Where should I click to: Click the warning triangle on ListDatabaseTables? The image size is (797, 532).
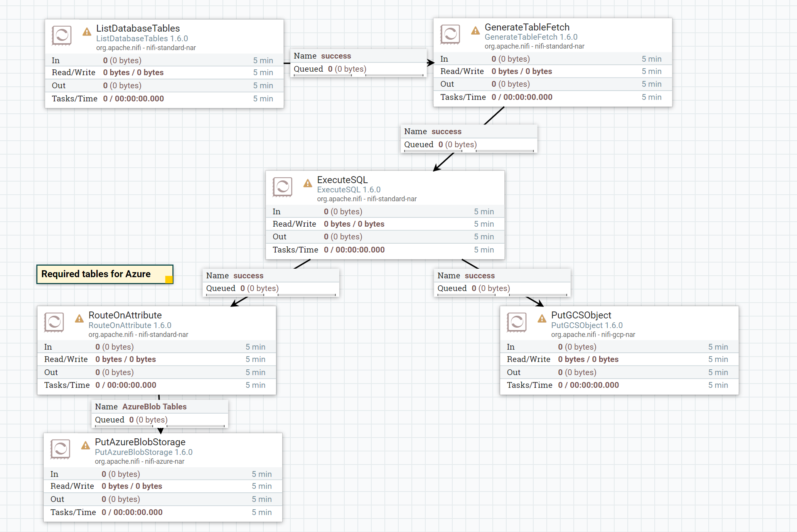pos(87,32)
